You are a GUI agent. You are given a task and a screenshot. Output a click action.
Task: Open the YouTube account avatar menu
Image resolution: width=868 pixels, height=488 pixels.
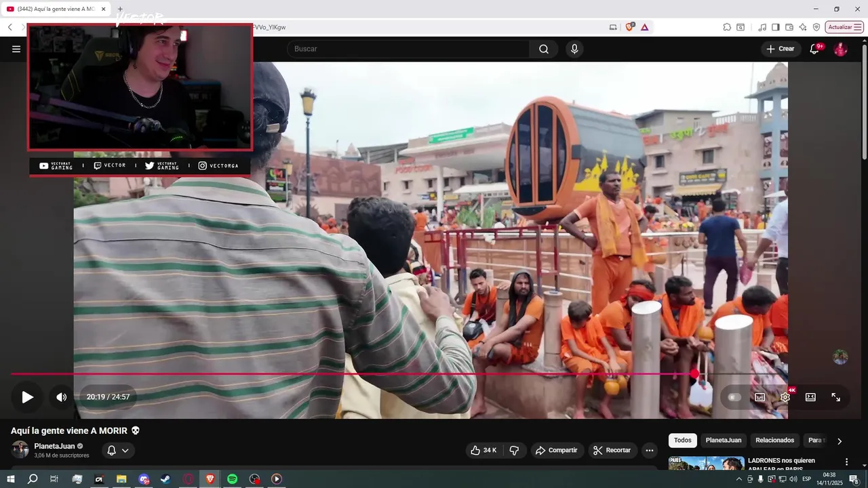point(840,49)
